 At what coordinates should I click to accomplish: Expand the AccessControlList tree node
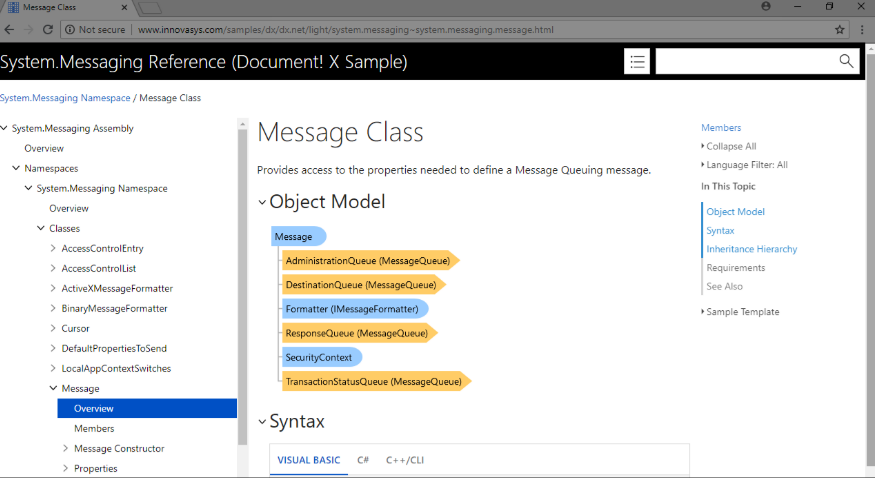pos(53,268)
